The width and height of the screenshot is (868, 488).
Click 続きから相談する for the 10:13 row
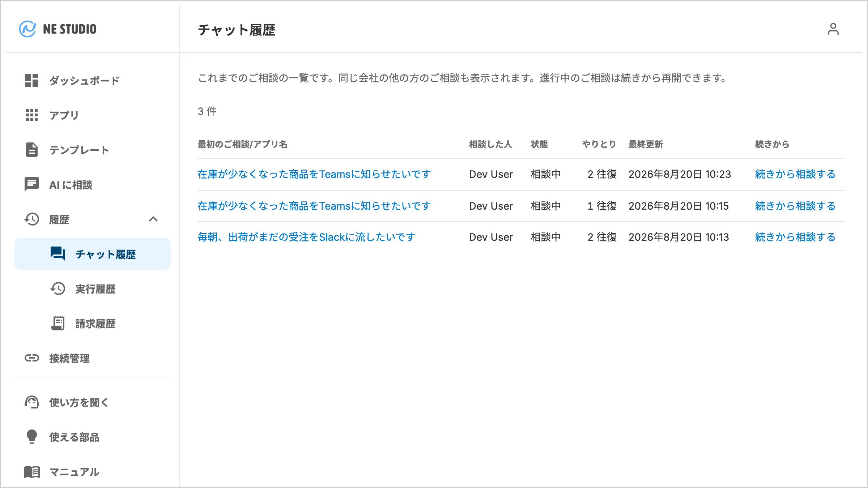795,237
